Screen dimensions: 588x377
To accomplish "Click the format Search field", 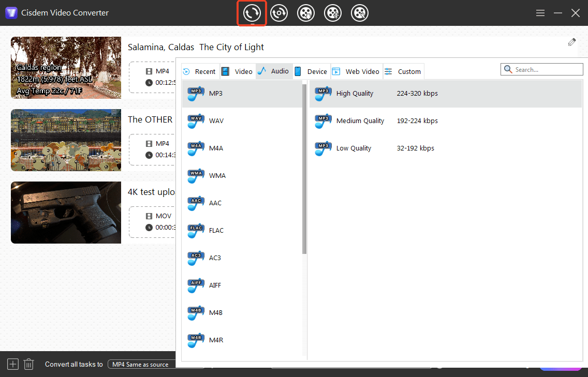I will (x=547, y=69).
